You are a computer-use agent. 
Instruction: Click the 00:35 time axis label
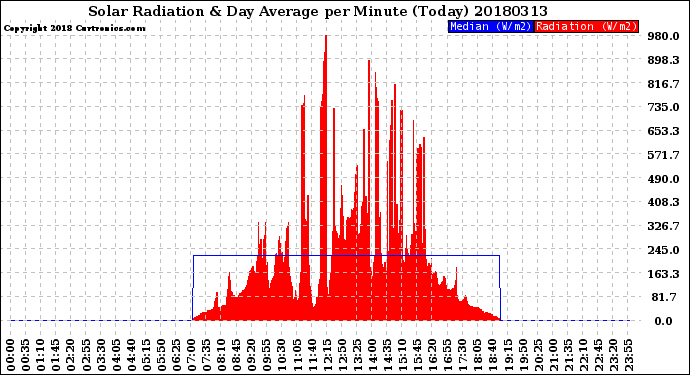coord(26,355)
